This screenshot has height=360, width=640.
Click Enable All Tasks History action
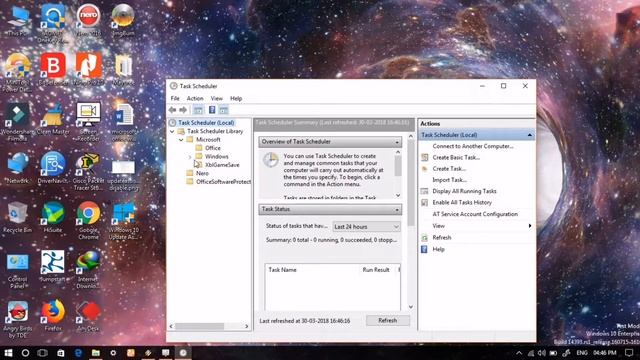[x=462, y=202]
